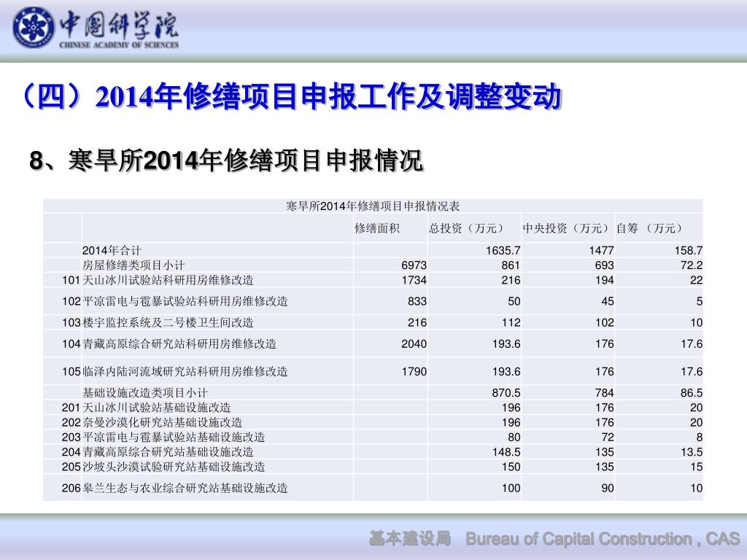Click central investment value 194

(x=604, y=280)
